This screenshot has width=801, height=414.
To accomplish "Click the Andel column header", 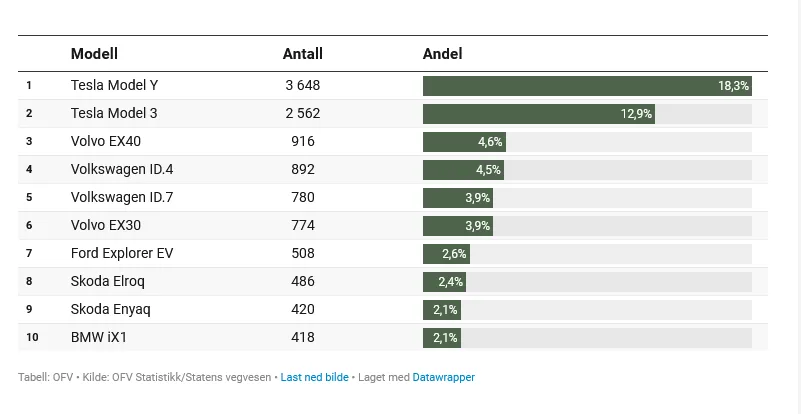I will pyautogui.click(x=442, y=54).
